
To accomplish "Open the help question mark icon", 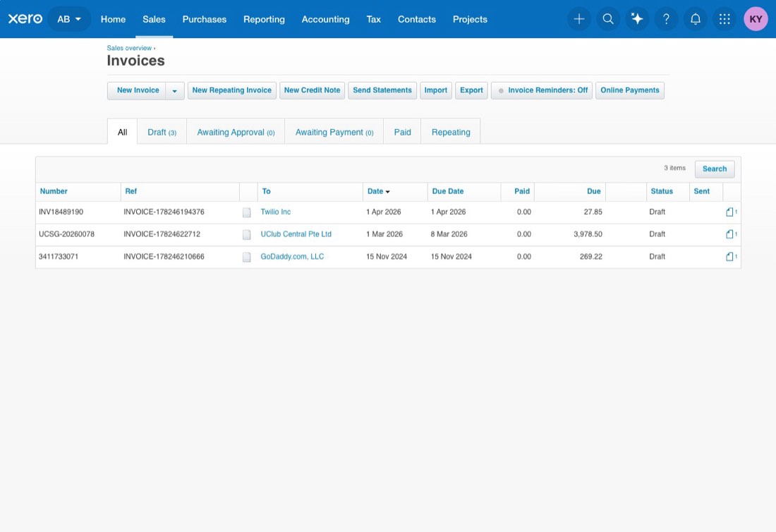I will (x=666, y=19).
